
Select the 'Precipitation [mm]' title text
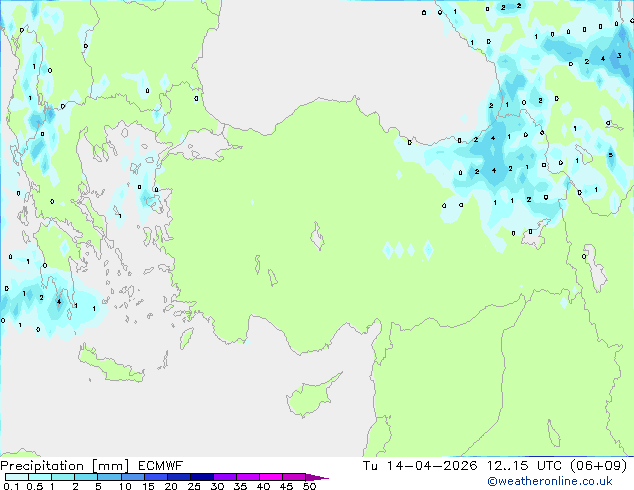(x=65, y=466)
